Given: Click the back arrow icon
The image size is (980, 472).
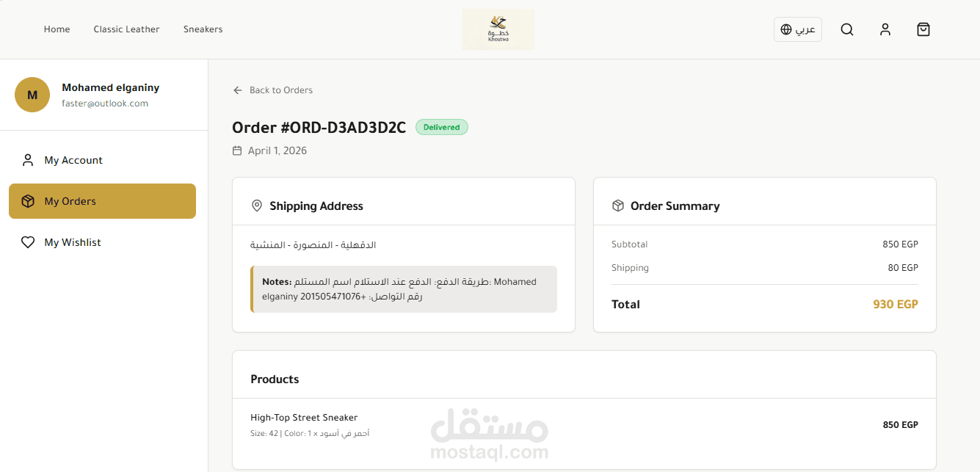Looking at the screenshot, I should tap(238, 90).
